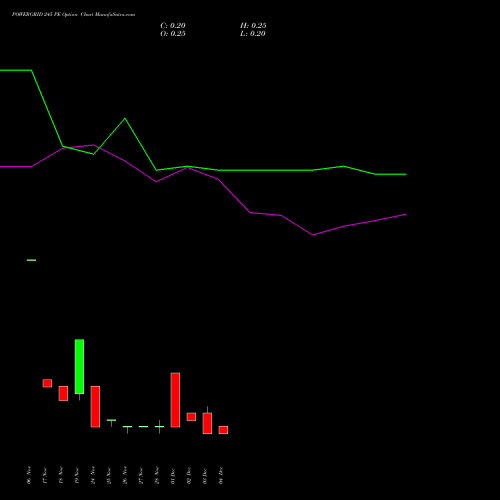Screen dimensions: 500x500
Task: Select the tall green candle on 19 Nov
Action: pyautogui.click(x=79, y=367)
